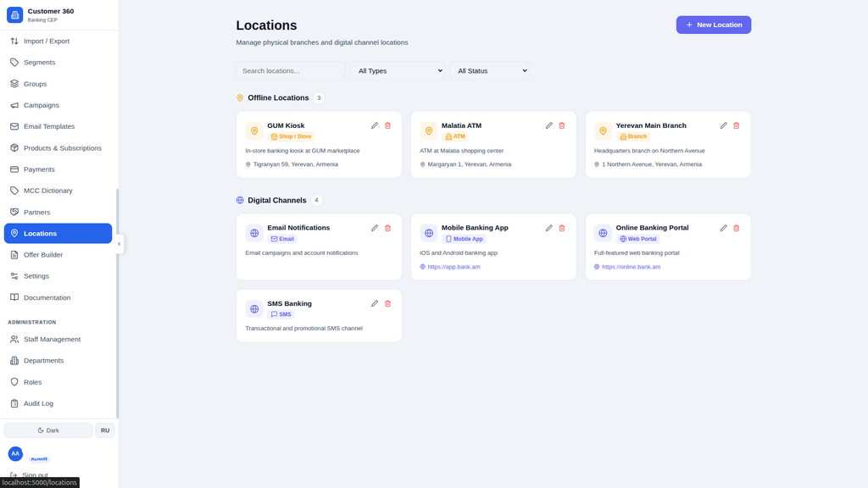This screenshot has width=868, height=488.
Task: Go to Payments page
Action: tap(58, 169)
